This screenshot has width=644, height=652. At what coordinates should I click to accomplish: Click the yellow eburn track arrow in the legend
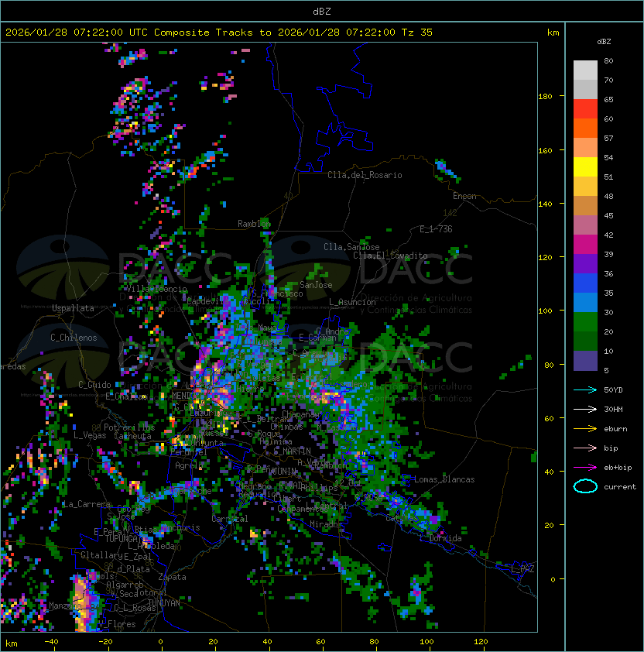click(x=585, y=429)
